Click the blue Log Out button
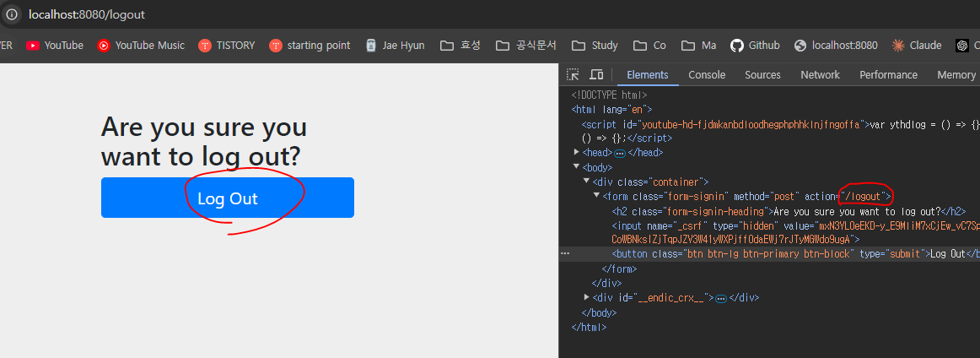Image resolution: width=980 pixels, height=358 pixels. (228, 198)
